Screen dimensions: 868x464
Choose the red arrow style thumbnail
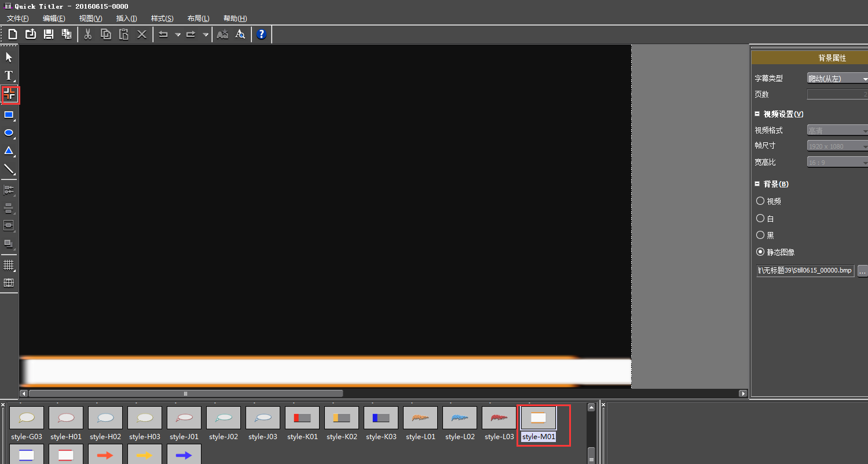click(x=105, y=454)
